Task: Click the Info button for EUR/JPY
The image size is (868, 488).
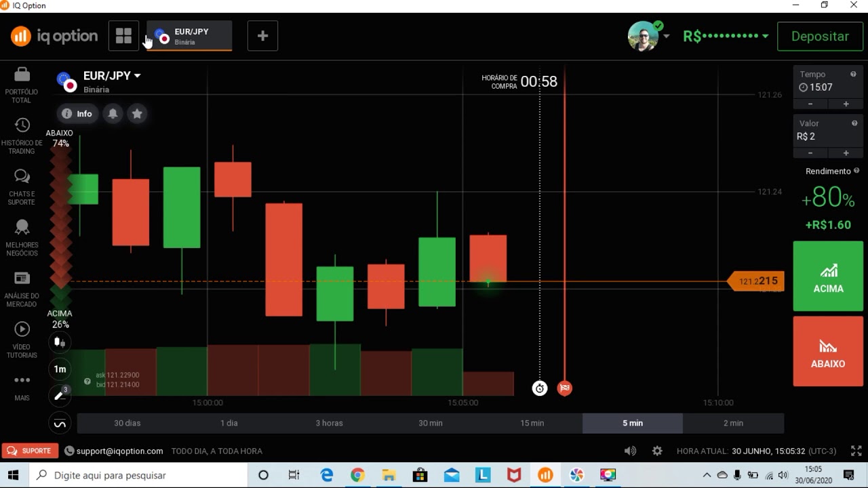Action: pos(77,114)
